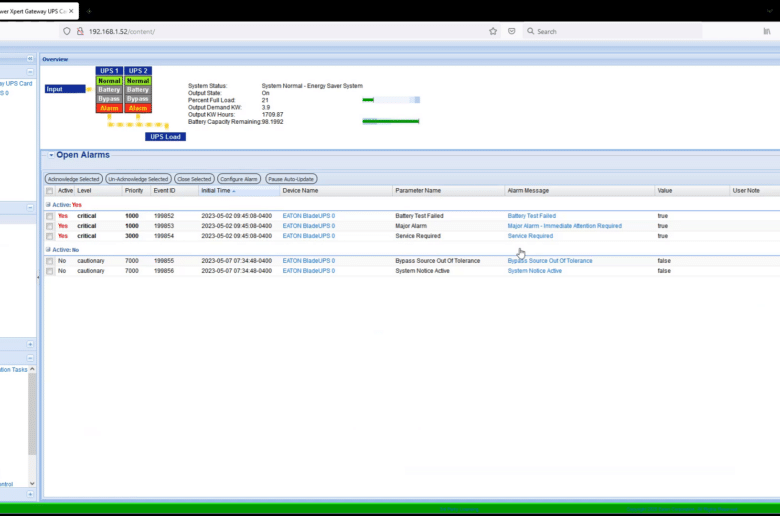Click the Un-Acknowledge Selected button
The image size is (780, 516).
click(138, 179)
